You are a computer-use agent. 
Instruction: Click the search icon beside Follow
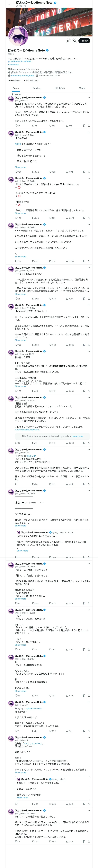point(75,41)
